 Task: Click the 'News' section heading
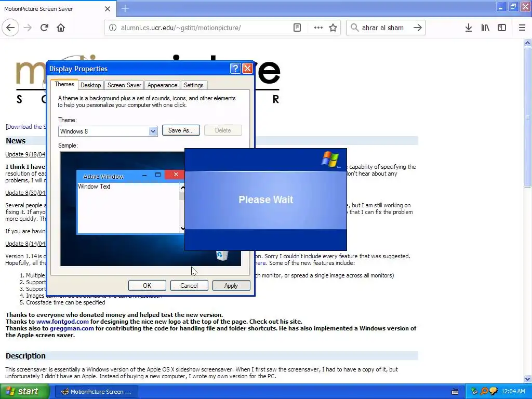[x=16, y=141]
